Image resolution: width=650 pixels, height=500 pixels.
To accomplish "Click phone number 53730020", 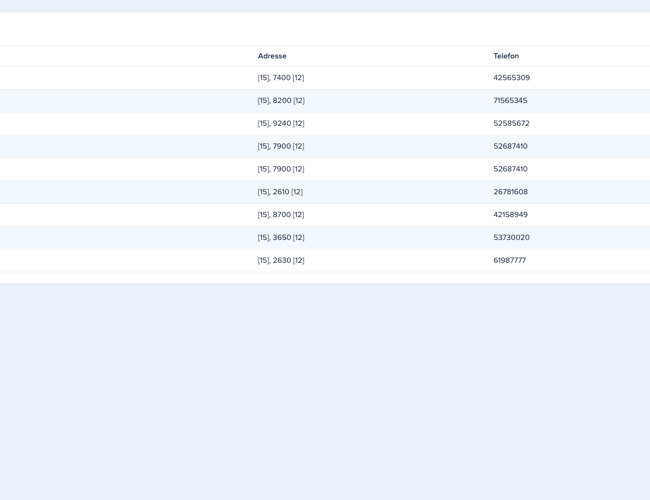I will (x=511, y=238).
